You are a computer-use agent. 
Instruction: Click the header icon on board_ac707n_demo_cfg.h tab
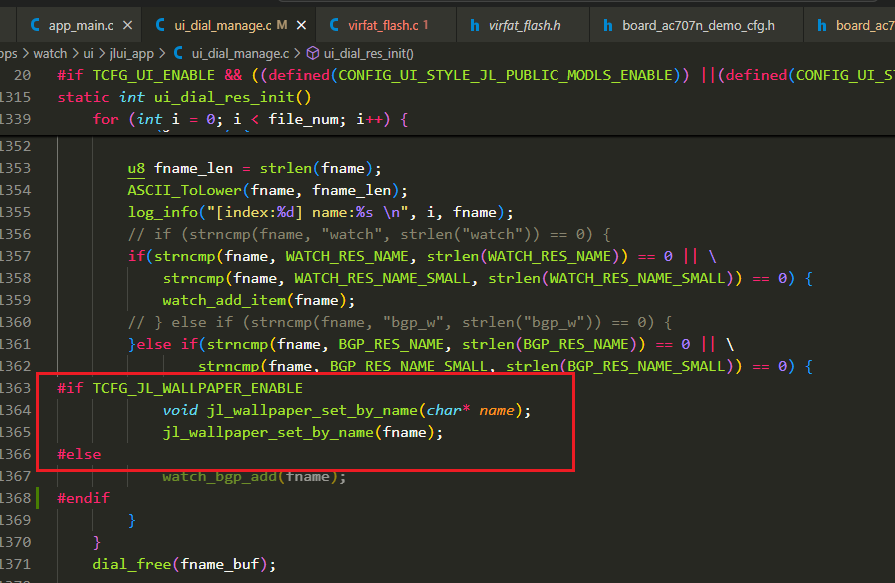tap(608, 26)
